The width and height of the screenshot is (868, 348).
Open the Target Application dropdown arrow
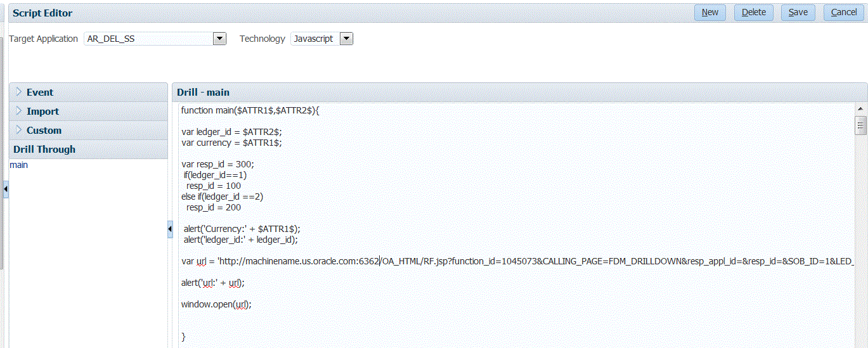[219, 39]
